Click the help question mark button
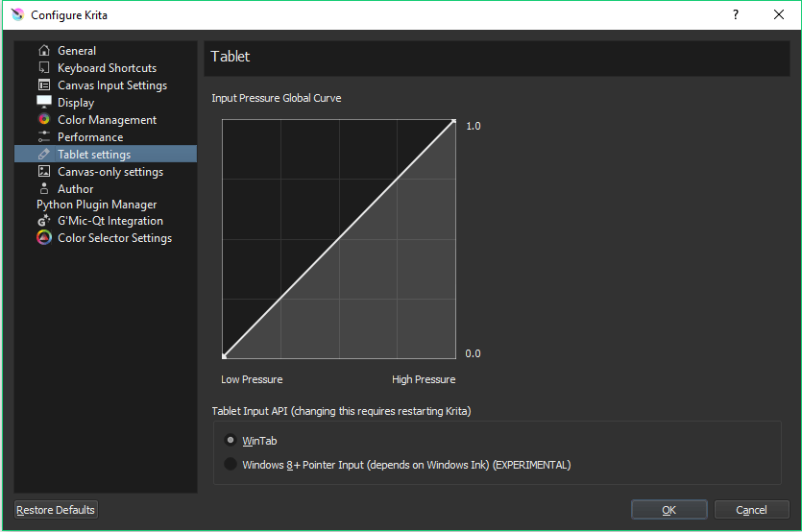 tap(736, 14)
